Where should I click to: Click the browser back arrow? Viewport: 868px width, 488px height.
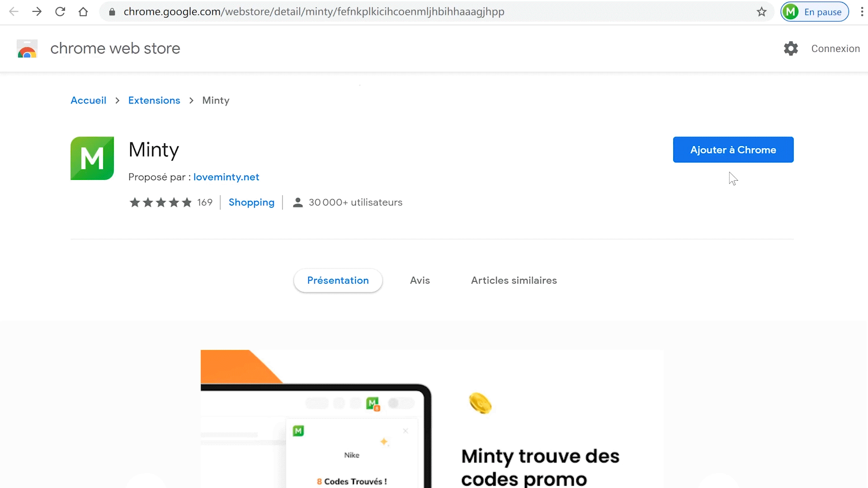tap(14, 12)
